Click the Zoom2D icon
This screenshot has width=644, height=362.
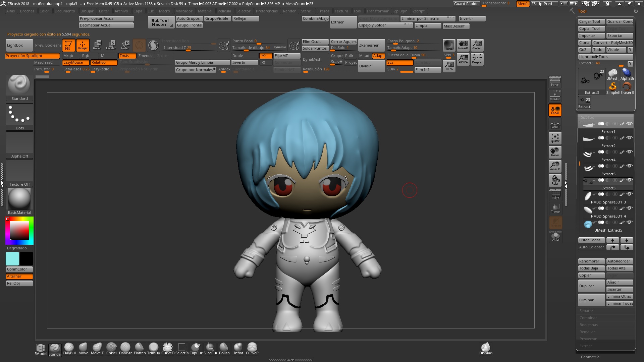(477, 45)
